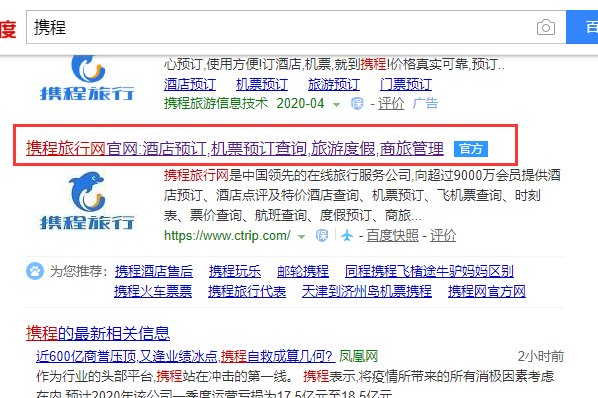Viewport: 598px width, 398px height.
Task: Open the 酒店预订 link
Action: coord(190,84)
